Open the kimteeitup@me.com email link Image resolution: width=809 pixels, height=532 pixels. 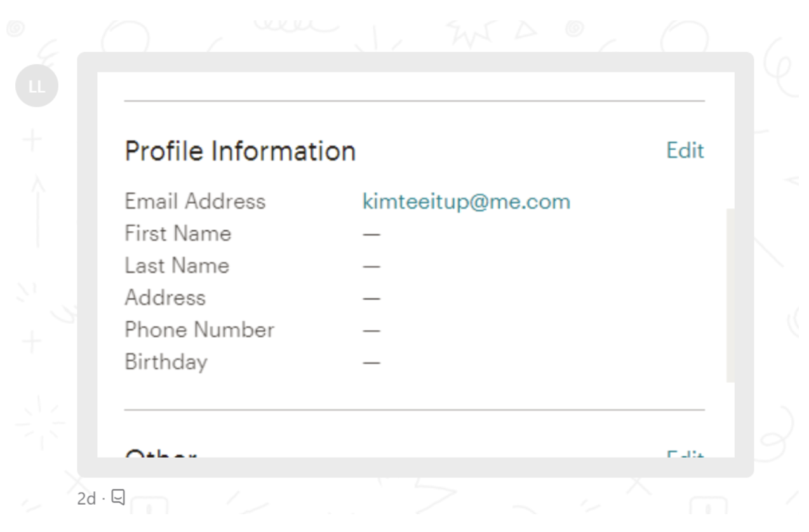point(466,202)
